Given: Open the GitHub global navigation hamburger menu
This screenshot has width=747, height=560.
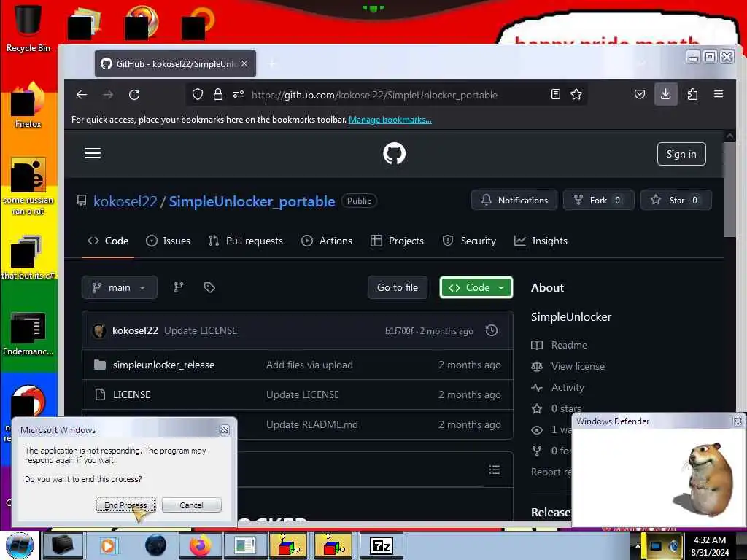Looking at the screenshot, I should click(93, 153).
